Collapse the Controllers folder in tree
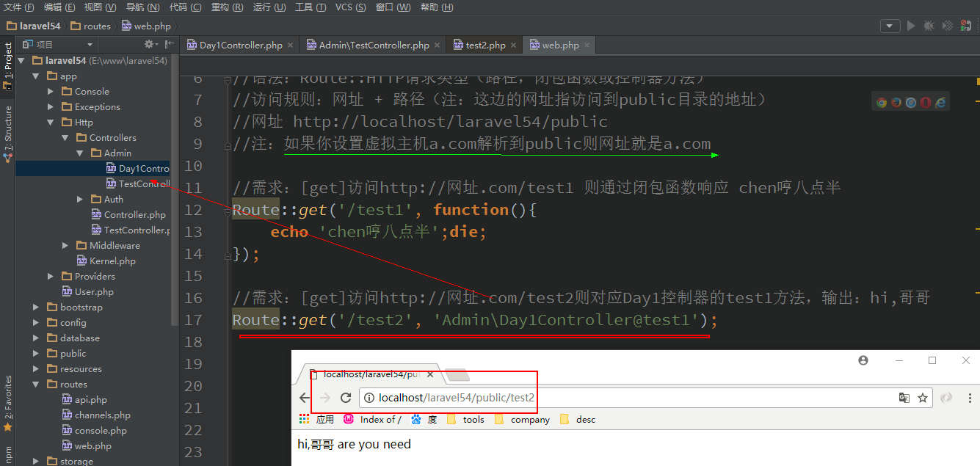980x466 pixels. [65, 138]
